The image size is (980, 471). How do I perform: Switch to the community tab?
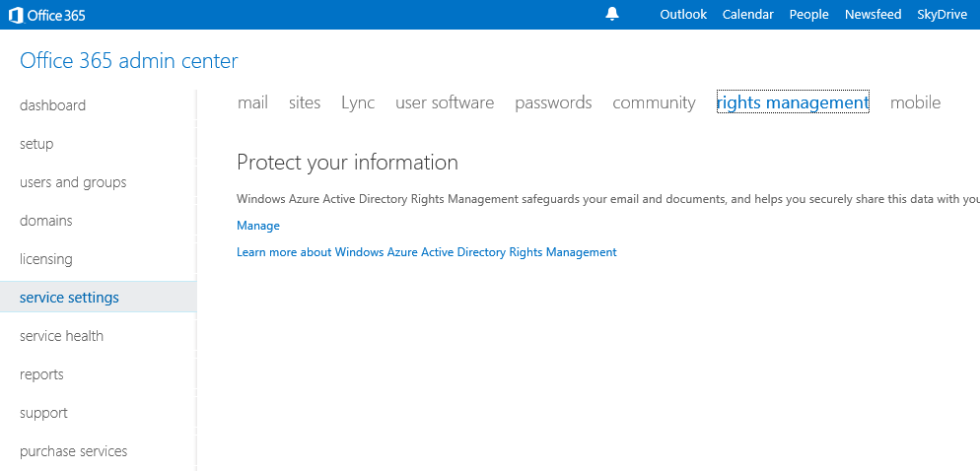point(654,102)
